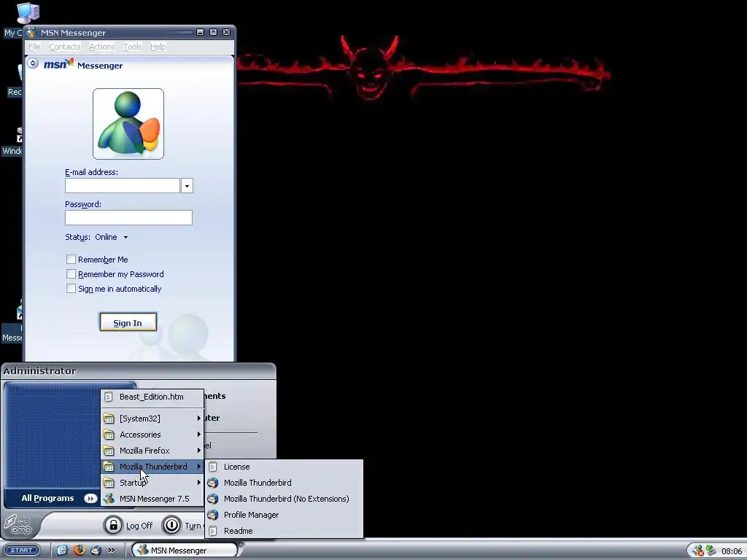Click the MSN butterfly logo
Viewport: 747px width, 560px height.
click(59, 64)
